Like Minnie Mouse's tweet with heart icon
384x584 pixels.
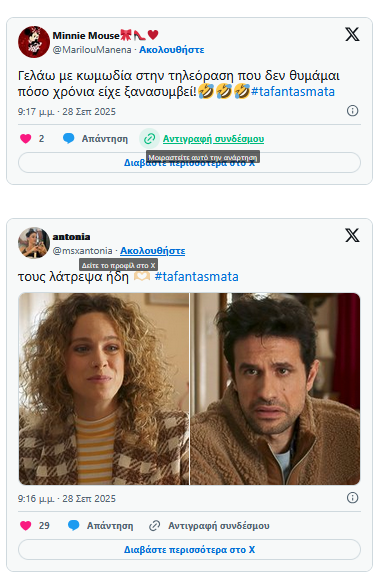click(26, 139)
